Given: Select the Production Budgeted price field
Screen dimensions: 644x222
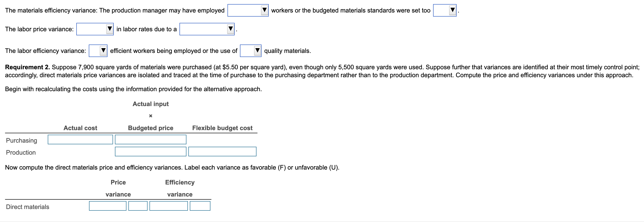Looking at the screenshot, I should coord(150,152).
